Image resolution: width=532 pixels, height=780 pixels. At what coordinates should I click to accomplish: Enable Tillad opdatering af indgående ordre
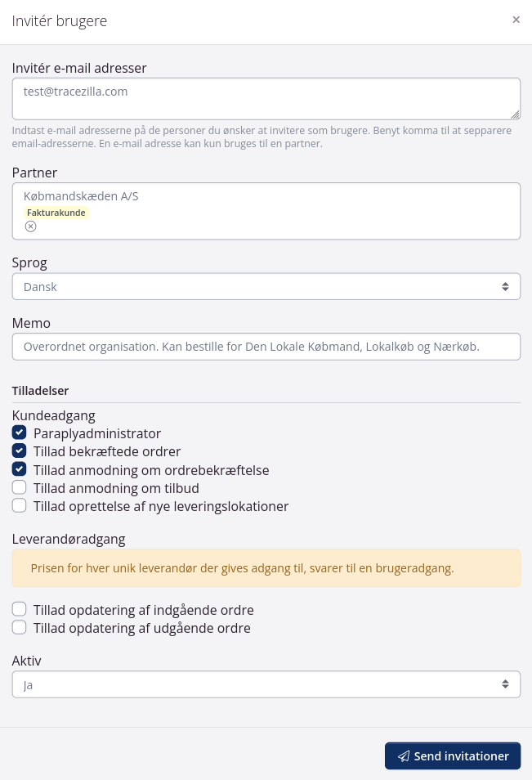pyautogui.click(x=20, y=610)
